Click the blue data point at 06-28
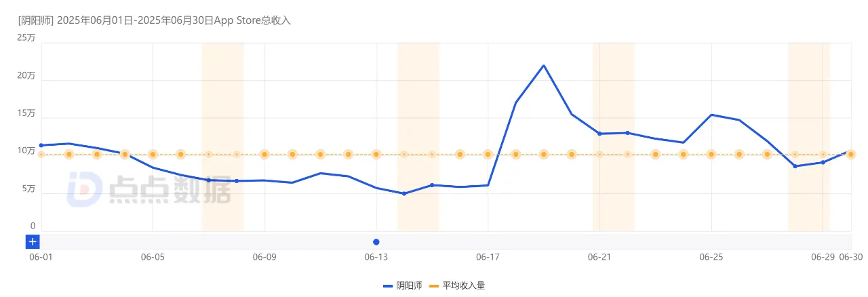This screenshot has width=868, height=297. click(x=795, y=166)
